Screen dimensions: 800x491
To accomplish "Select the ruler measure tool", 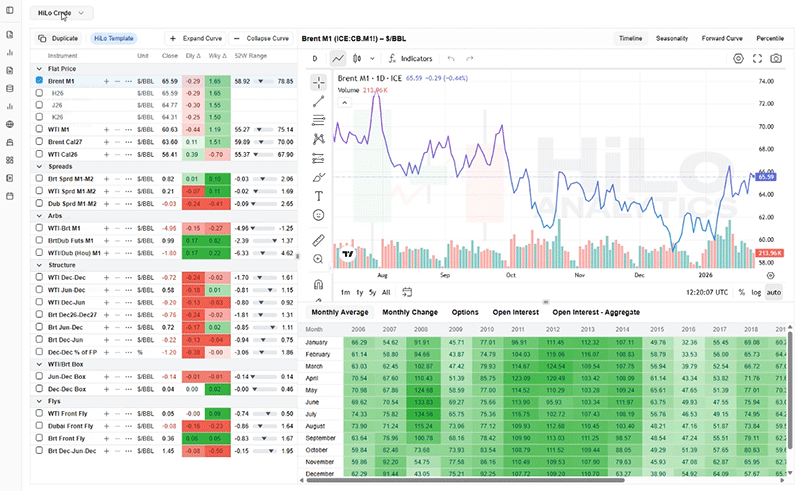I will tap(319, 240).
